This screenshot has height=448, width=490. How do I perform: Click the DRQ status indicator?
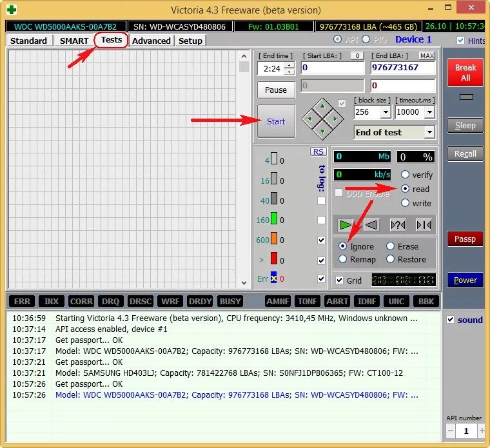pos(111,301)
